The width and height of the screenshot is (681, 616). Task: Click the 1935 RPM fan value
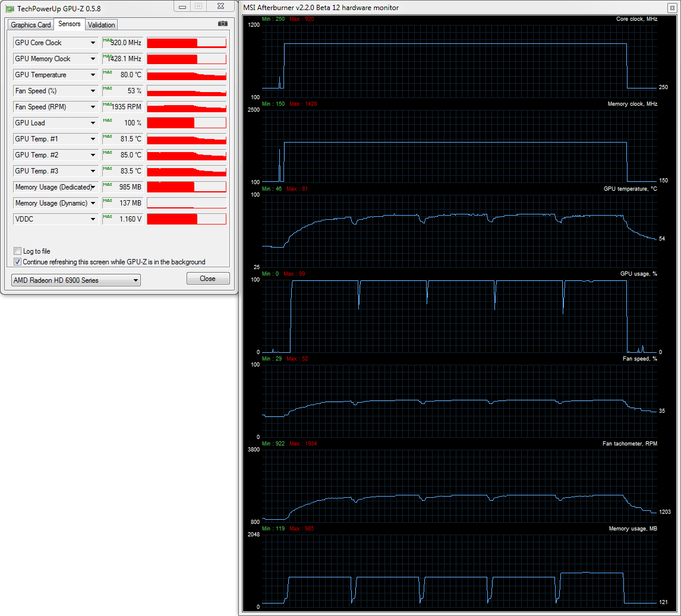click(123, 107)
